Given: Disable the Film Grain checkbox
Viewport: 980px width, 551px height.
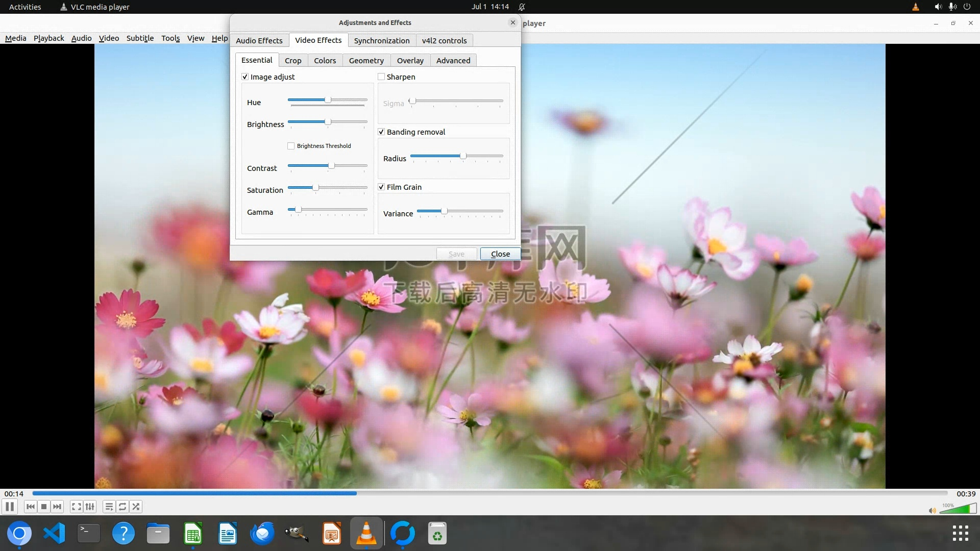Looking at the screenshot, I should pyautogui.click(x=381, y=187).
